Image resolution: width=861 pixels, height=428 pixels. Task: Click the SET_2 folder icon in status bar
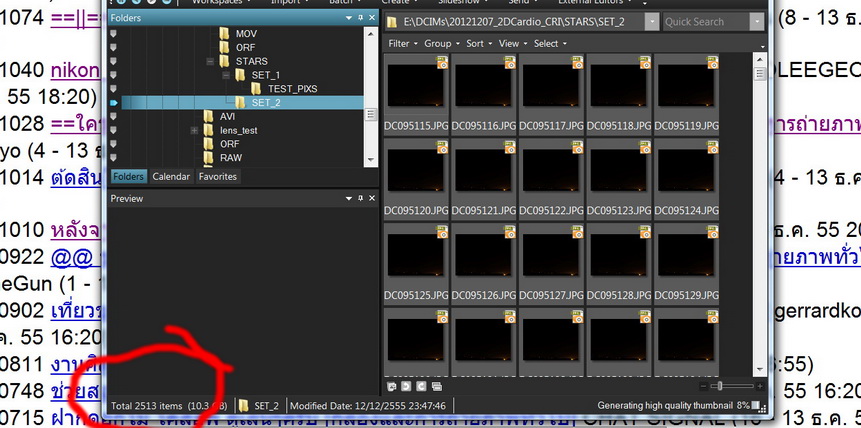244,406
